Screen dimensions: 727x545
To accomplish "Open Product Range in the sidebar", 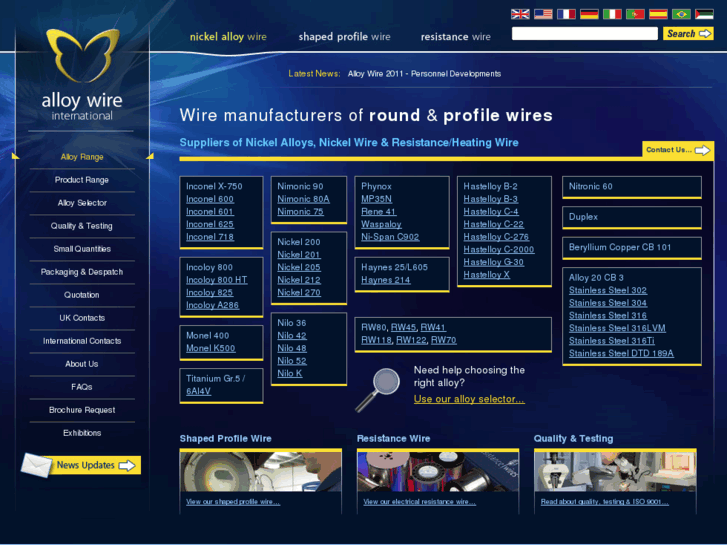I will pyautogui.click(x=82, y=180).
